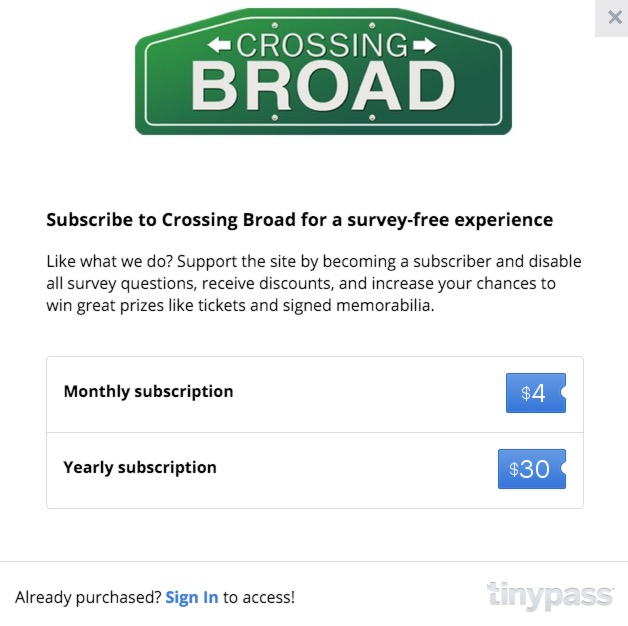Click the left arrow on the logo sign

click(218, 44)
